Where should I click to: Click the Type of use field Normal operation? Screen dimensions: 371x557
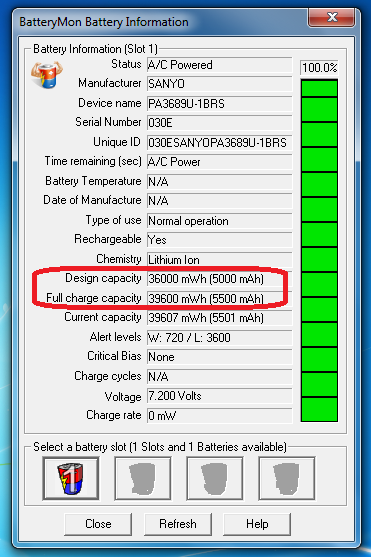[x=220, y=221]
